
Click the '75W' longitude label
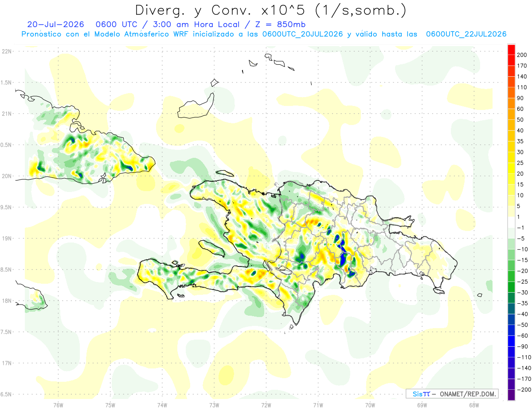click(x=110, y=404)
